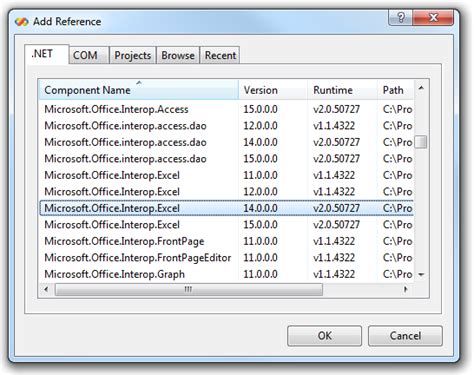Image resolution: width=474 pixels, height=375 pixels.
Task: Click the Add Reference dialog title icon
Action: click(22, 22)
